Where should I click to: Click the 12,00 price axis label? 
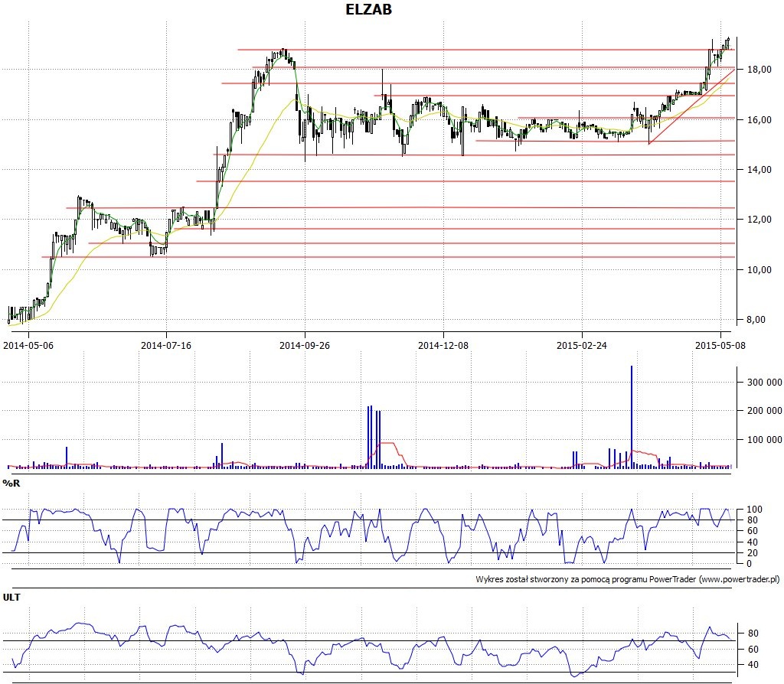coord(759,220)
